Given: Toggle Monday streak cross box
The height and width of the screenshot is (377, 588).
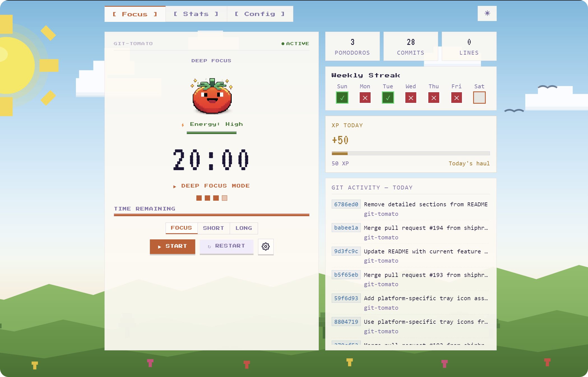Looking at the screenshot, I should point(365,98).
